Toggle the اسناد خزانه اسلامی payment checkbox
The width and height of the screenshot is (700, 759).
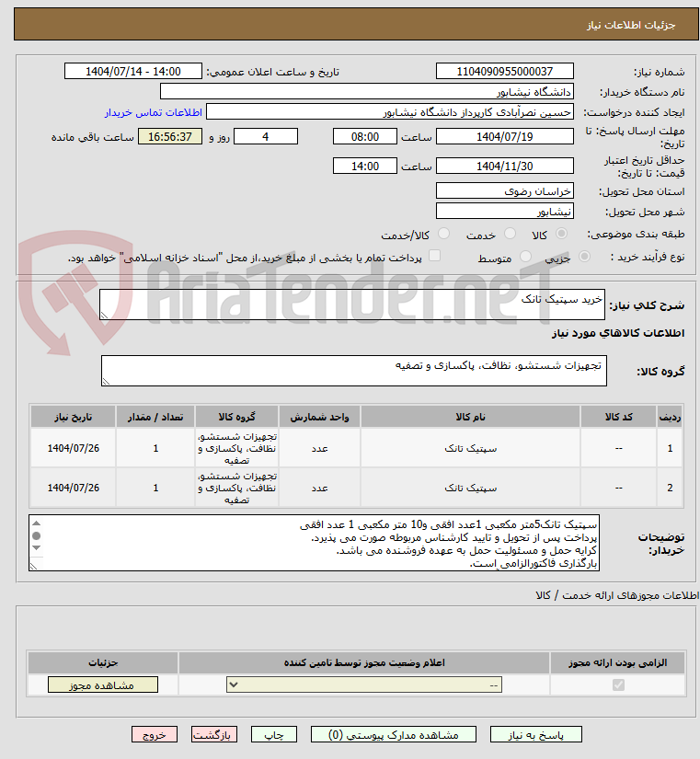click(435, 256)
